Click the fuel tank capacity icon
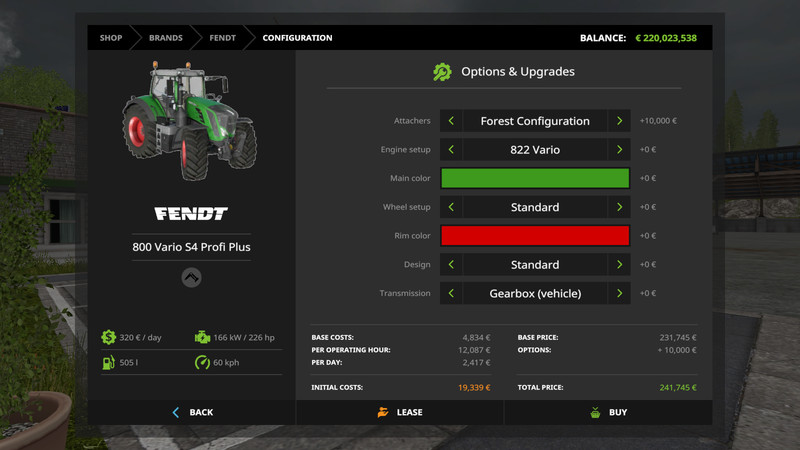This screenshot has height=450, width=800. tap(108, 363)
